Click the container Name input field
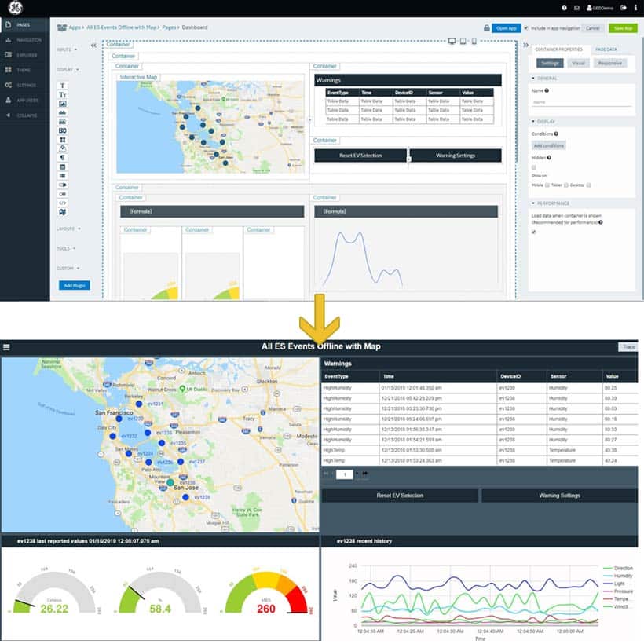Screen dimensions: 644x644 [582, 102]
